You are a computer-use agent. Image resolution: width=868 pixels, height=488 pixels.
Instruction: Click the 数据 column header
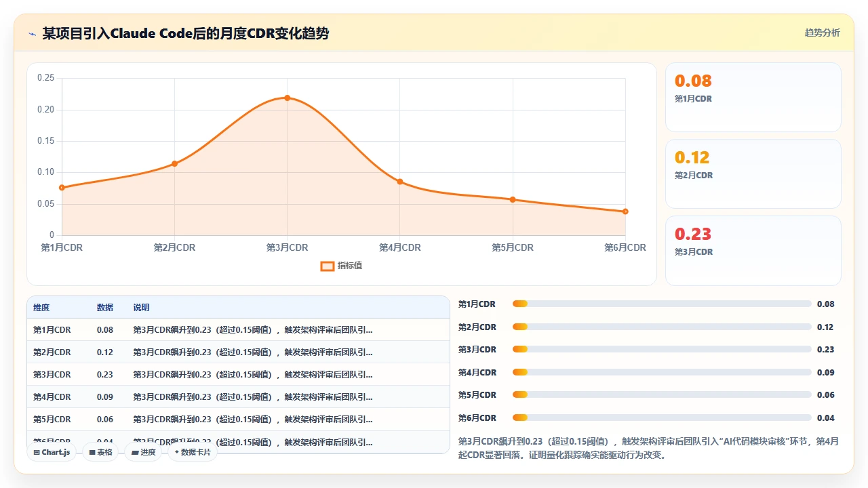[105, 308]
